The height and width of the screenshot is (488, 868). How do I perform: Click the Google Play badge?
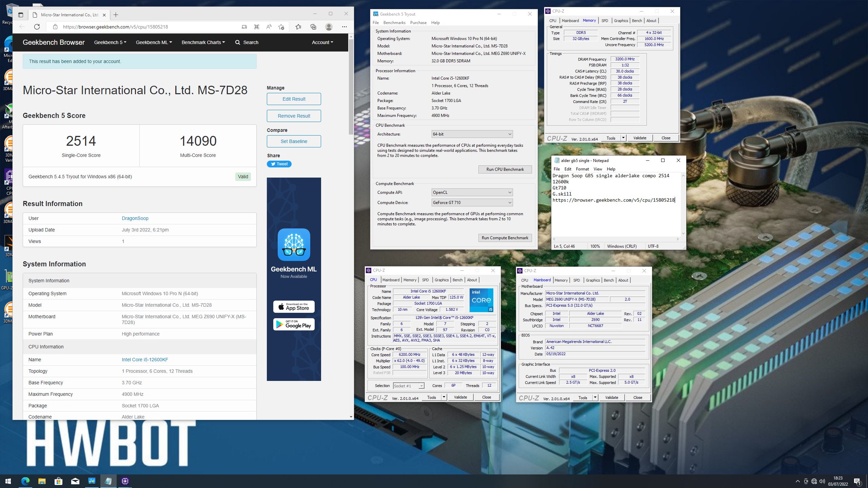click(294, 324)
